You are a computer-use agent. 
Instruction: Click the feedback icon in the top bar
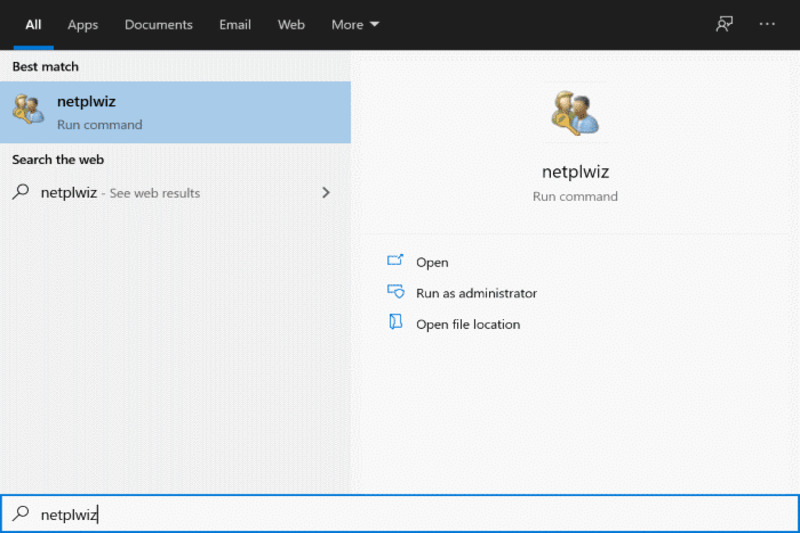(x=724, y=24)
